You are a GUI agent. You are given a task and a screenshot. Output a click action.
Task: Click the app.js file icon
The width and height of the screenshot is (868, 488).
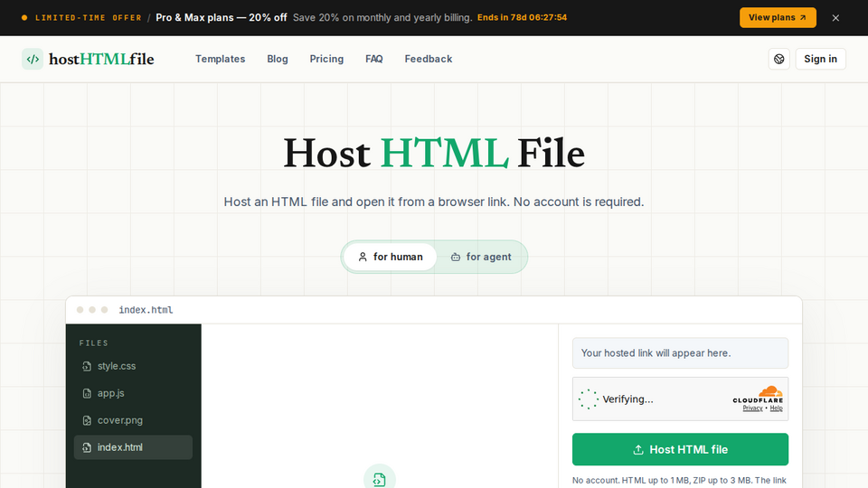click(87, 393)
